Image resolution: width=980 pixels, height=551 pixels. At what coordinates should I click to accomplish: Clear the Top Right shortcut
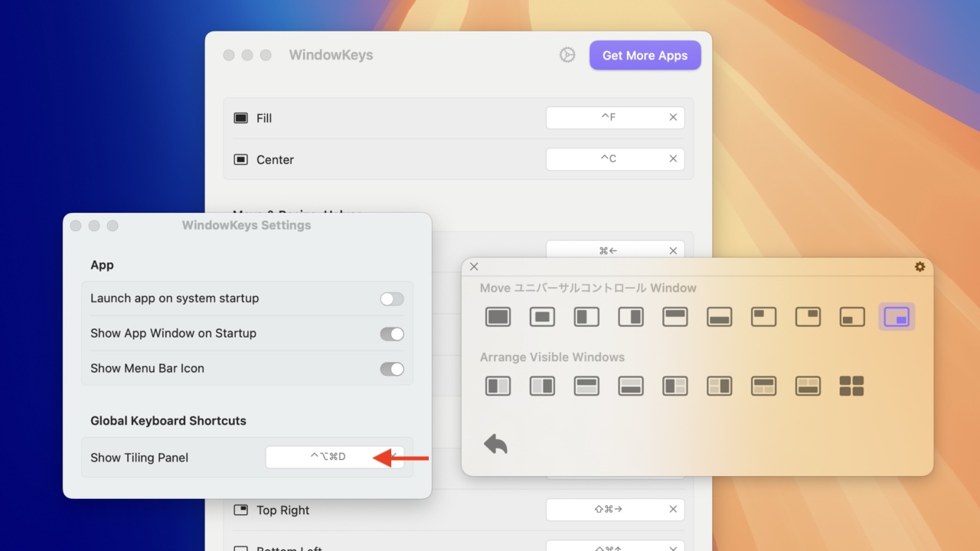(x=673, y=509)
